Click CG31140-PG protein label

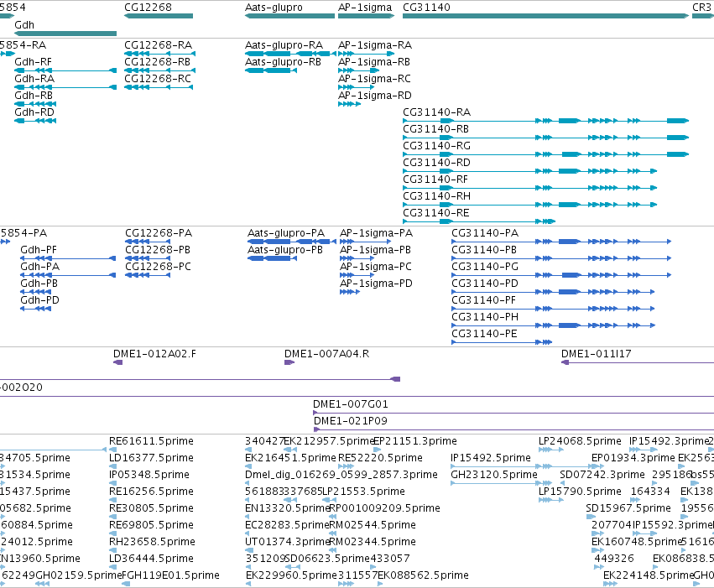click(x=485, y=267)
